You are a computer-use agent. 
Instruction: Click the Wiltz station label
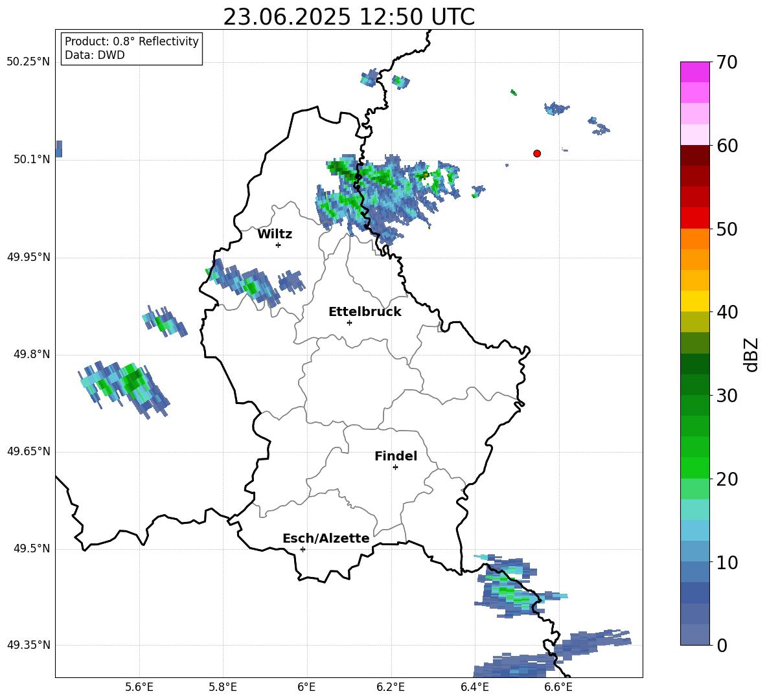coord(275,234)
